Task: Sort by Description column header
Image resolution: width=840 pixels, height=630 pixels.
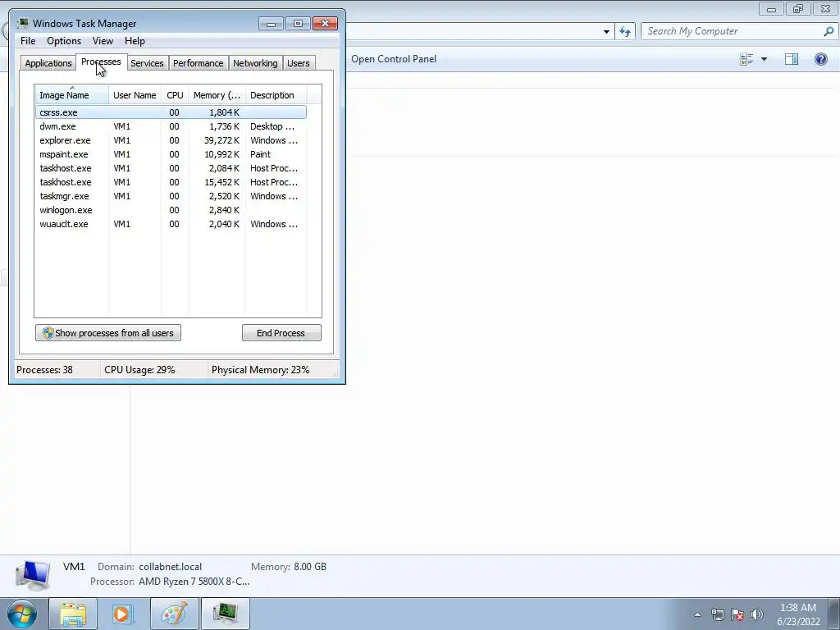Action: point(276,95)
